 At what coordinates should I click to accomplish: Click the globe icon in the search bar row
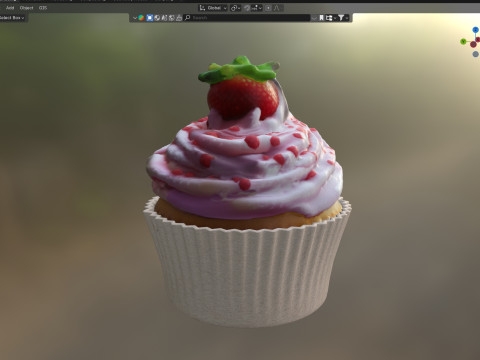(157, 18)
